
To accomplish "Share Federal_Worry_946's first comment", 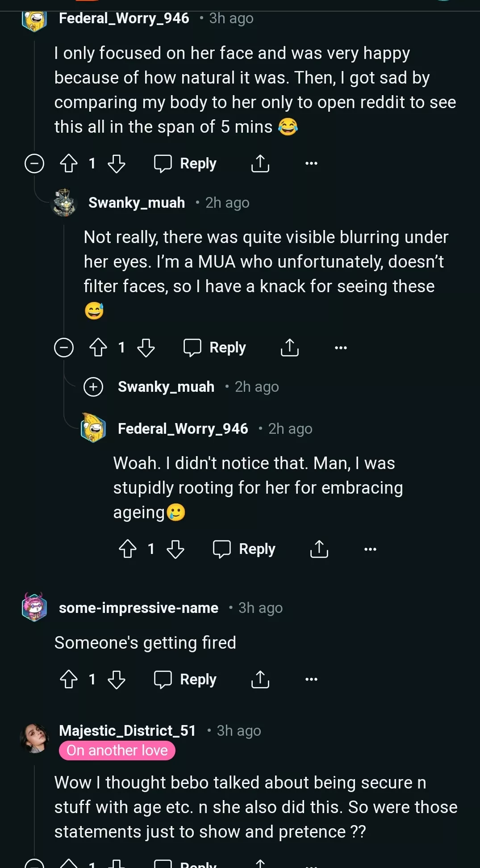I will [260, 164].
